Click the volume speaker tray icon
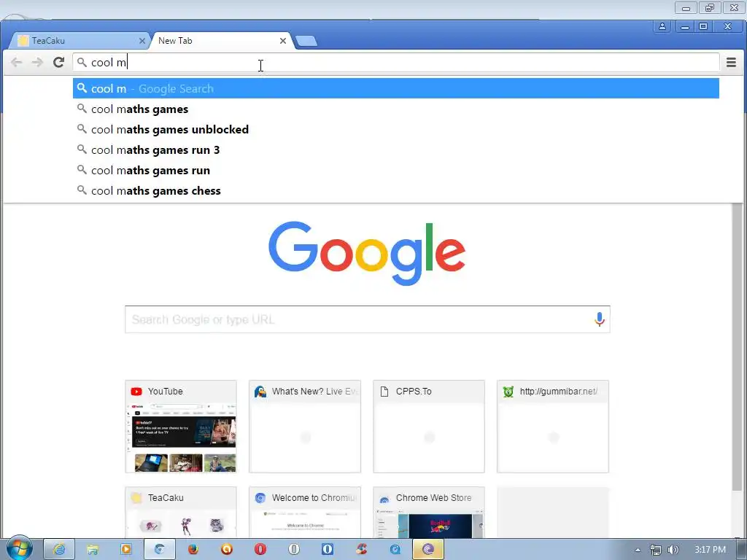The image size is (747, 560). tap(673, 550)
